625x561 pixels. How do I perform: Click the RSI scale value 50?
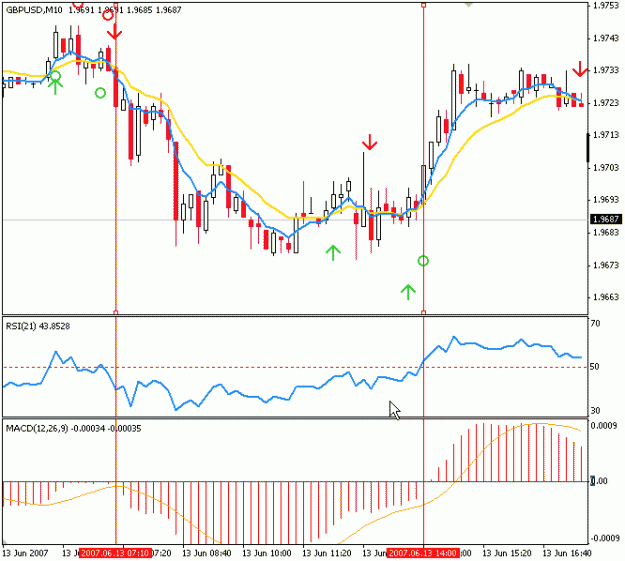pos(595,366)
